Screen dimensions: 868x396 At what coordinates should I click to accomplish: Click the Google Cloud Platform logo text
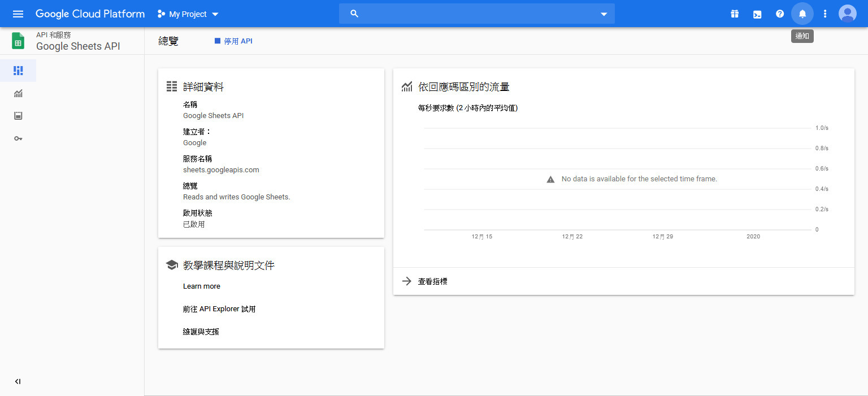pyautogui.click(x=90, y=14)
